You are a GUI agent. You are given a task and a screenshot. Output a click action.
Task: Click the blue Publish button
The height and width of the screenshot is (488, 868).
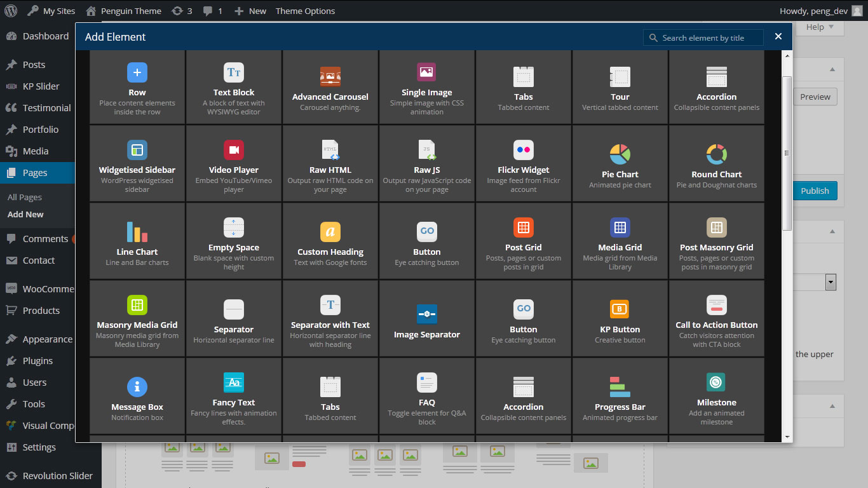[815, 191]
